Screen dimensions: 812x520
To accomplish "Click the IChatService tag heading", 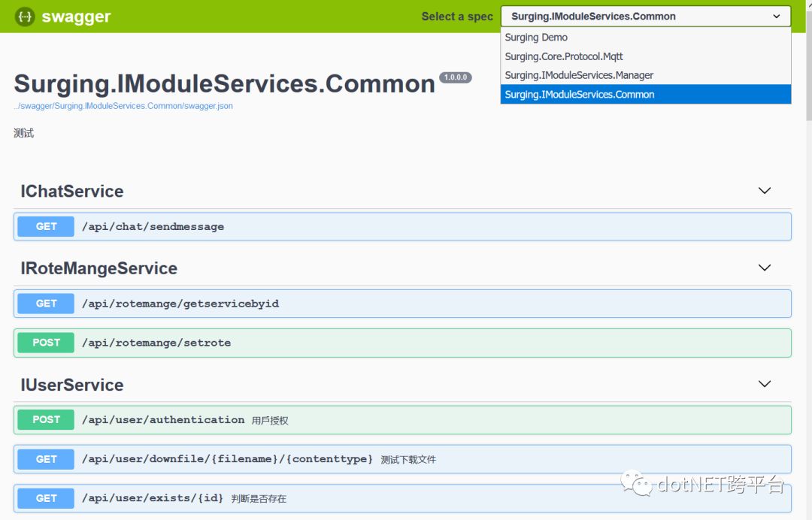I will pos(72,192).
